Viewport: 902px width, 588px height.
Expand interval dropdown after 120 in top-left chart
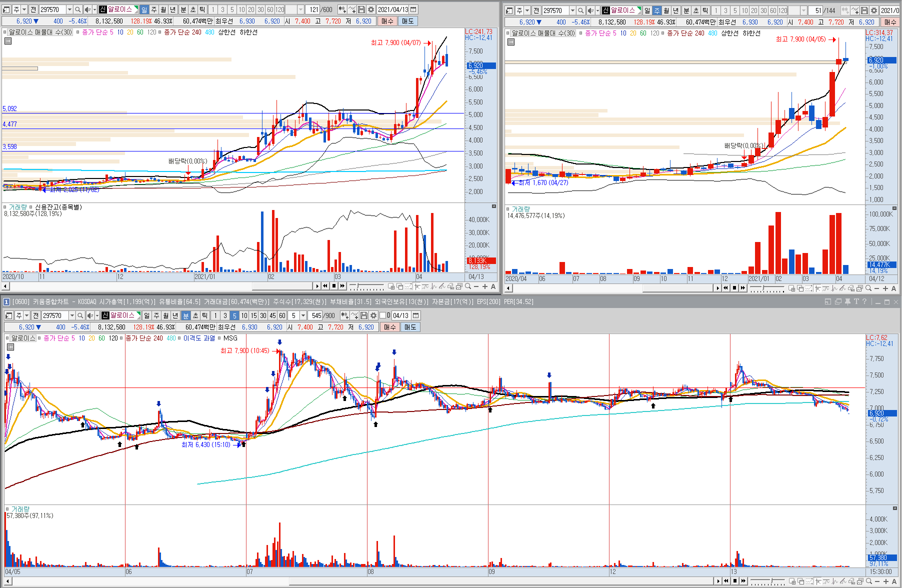pyautogui.click(x=300, y=9)
